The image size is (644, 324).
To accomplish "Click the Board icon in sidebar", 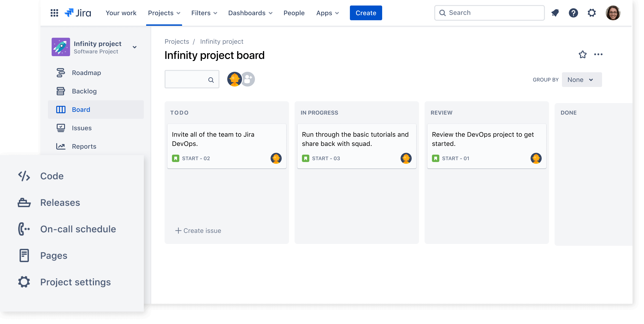I will tap(61, 109).
